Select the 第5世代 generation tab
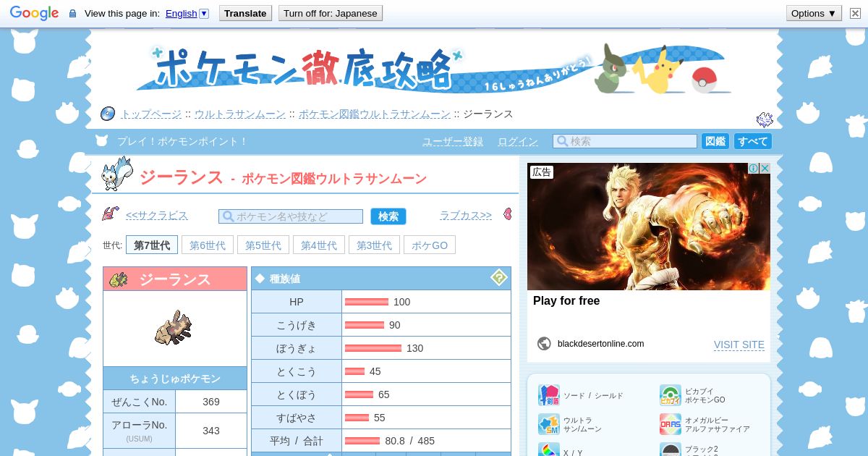Screen dimensions: 868x456 coord(263,245)
